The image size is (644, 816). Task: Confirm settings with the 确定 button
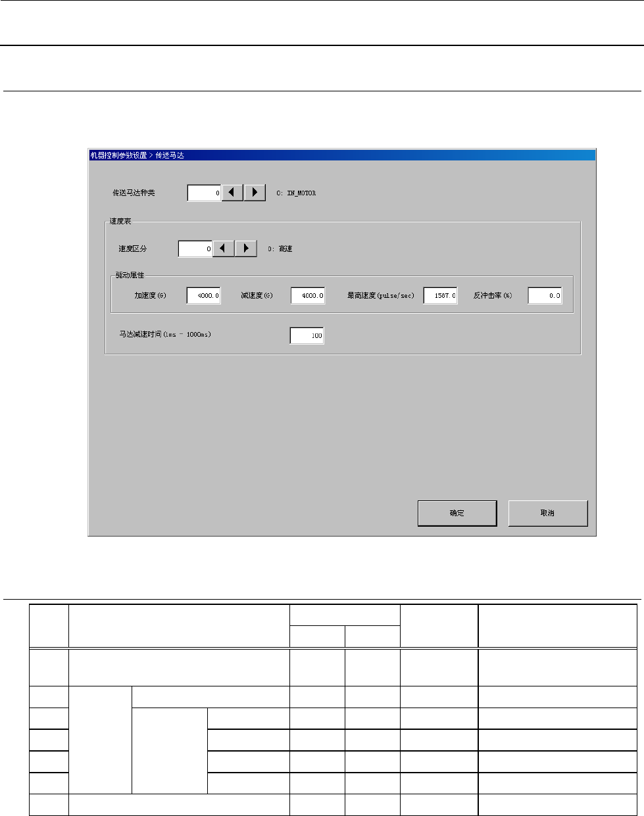point(457,514)
